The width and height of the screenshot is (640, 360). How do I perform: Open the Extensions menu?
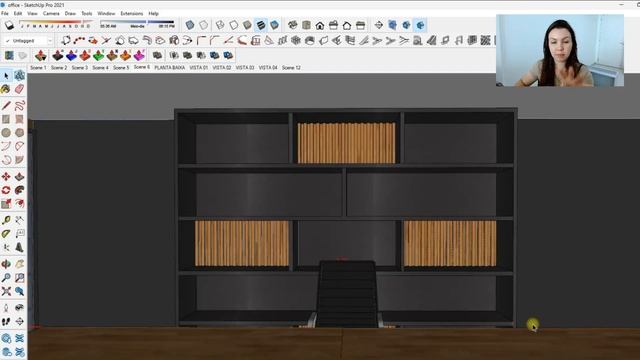pos(131,13)
